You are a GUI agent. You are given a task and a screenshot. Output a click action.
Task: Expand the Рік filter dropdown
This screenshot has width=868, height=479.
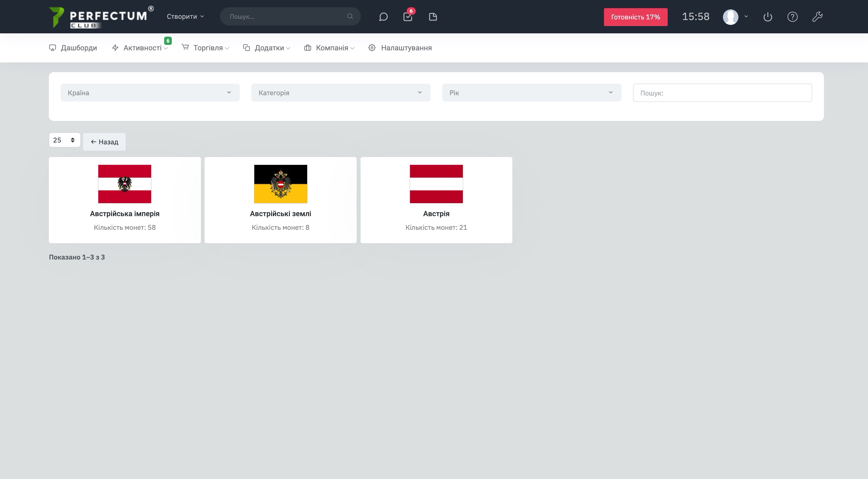pos(531,92)
